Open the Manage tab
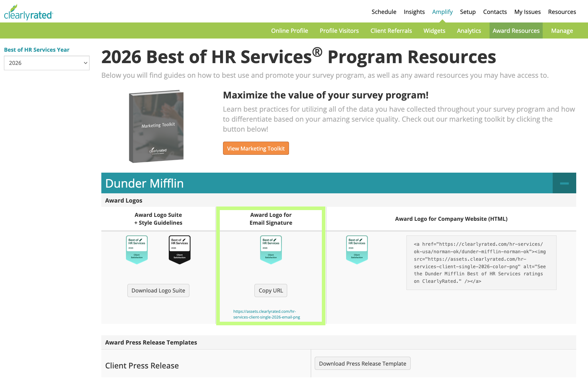Viewport: 588px width, 382px height. (x=562, y=31)
